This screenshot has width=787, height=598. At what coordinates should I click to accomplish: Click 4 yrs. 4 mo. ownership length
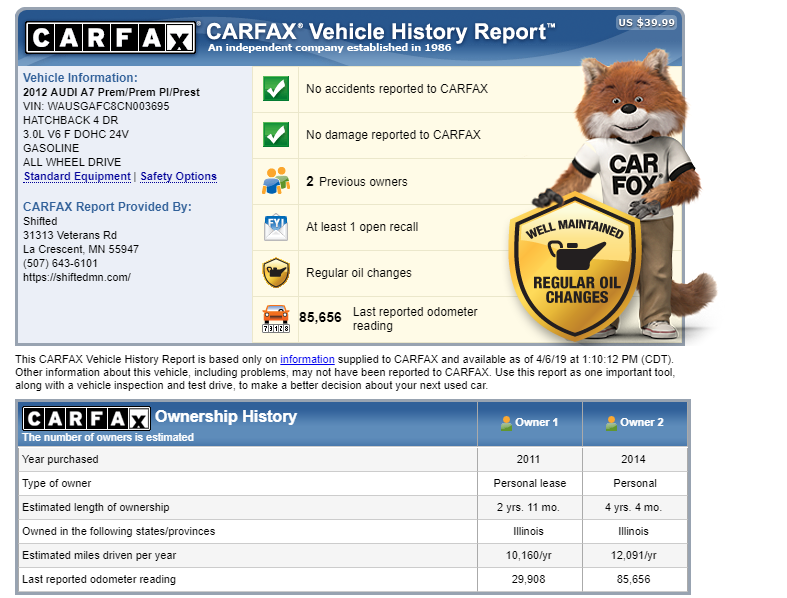click(633, 507)
